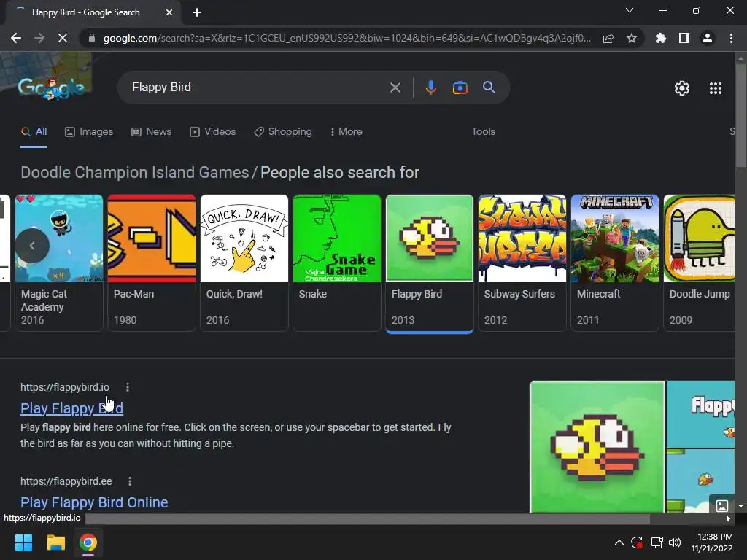
Task: Start voice search with microphone icon
Action: (430, 87)
